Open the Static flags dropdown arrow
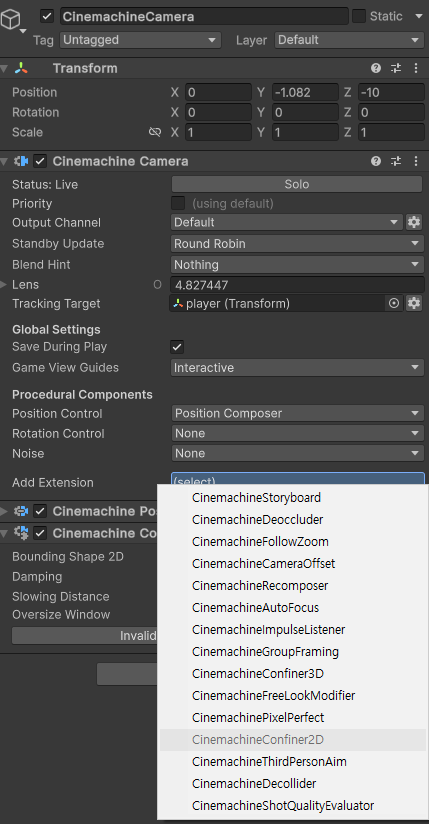The height and width of the screenshot is (824, 429). [x=419, y=16]
